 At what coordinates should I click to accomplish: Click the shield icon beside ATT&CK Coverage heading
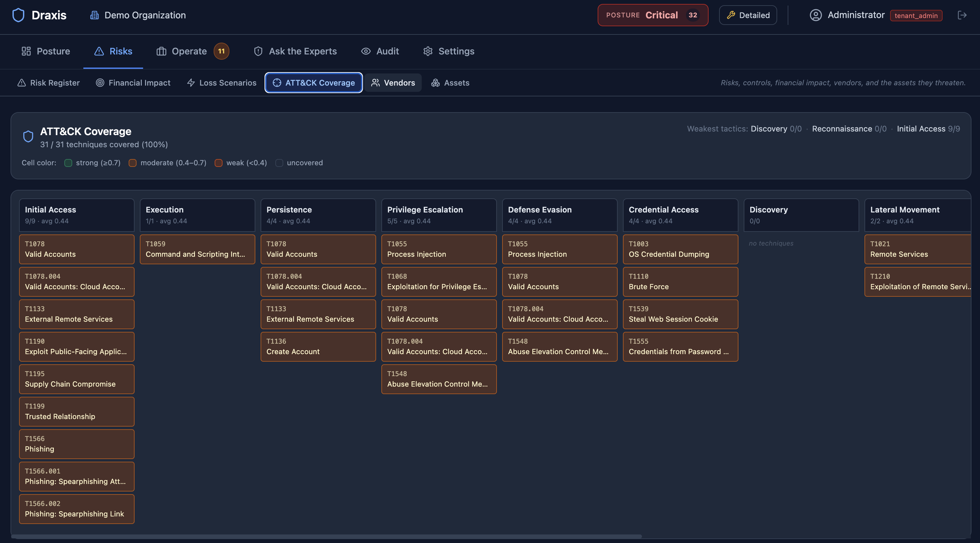click(28, 136)
